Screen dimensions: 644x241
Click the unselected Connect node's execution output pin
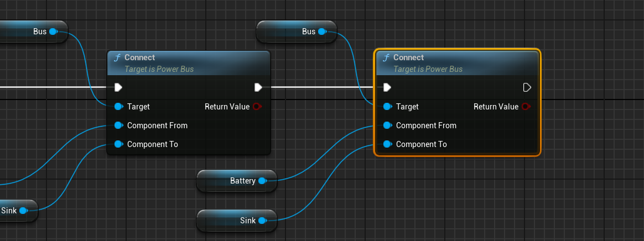(x=258, y=87)
